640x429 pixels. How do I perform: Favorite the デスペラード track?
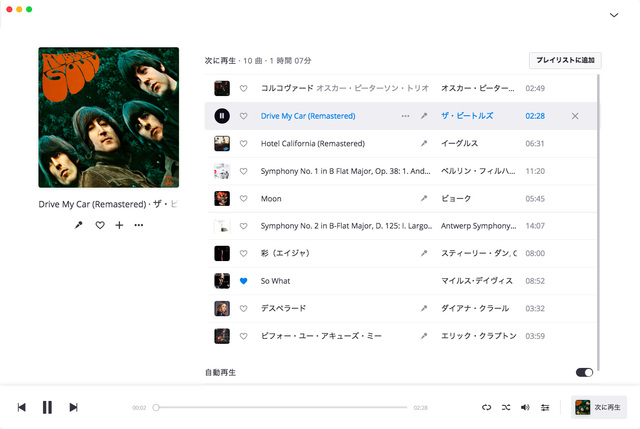[x=243, y=308]
